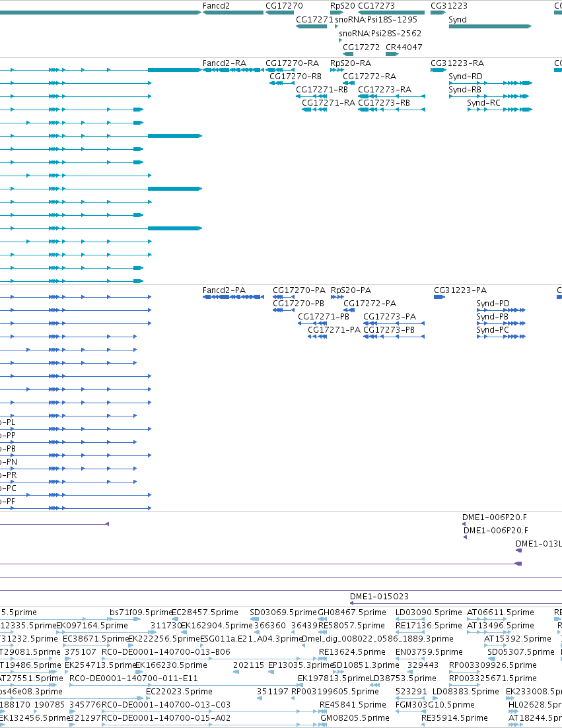This screenshot has width=562, height=728.
Task: Select the Synd-PB protein label
Action: [x=493, y=317]
